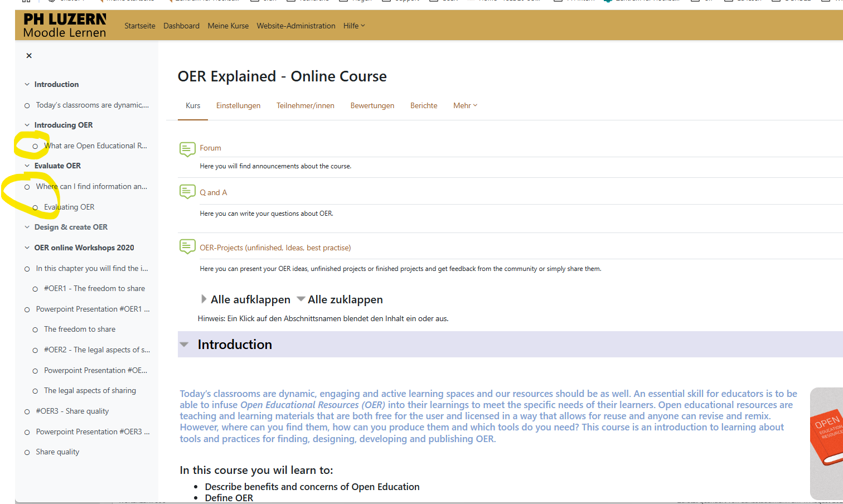This screenshot has width=843, height=504.
Task: Select the Kurs tab
Action: click(x=193, y=105)
